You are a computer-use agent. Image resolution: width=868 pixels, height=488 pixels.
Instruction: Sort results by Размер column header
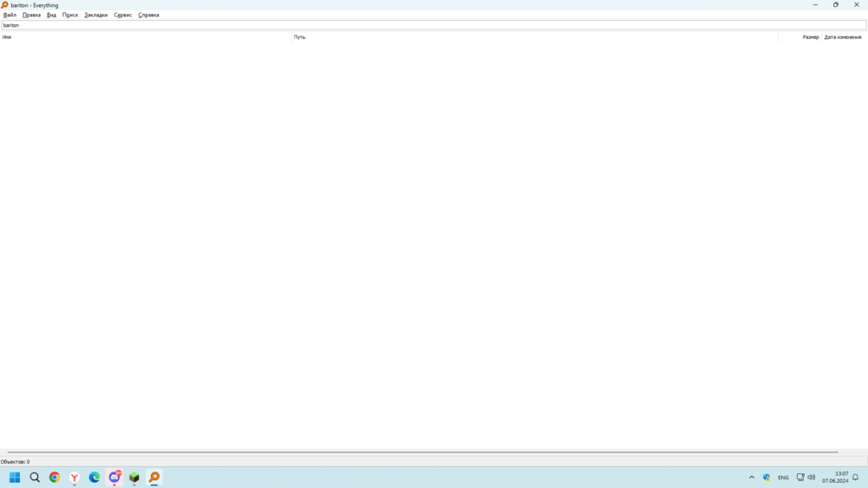click(800, 37)
